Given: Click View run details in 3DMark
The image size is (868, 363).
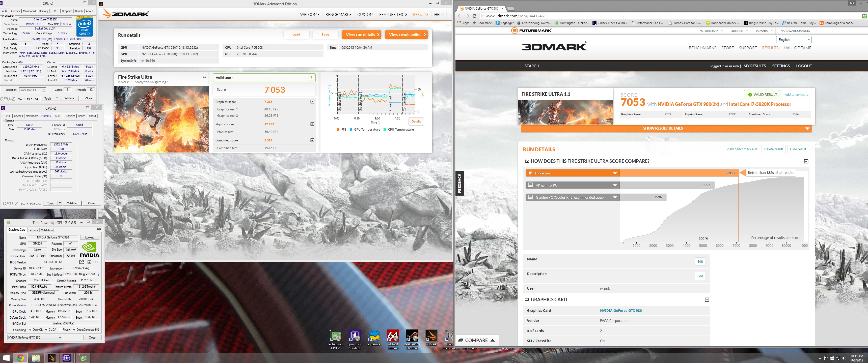Looking at the screenshot, I should click(x=361, y=35).
